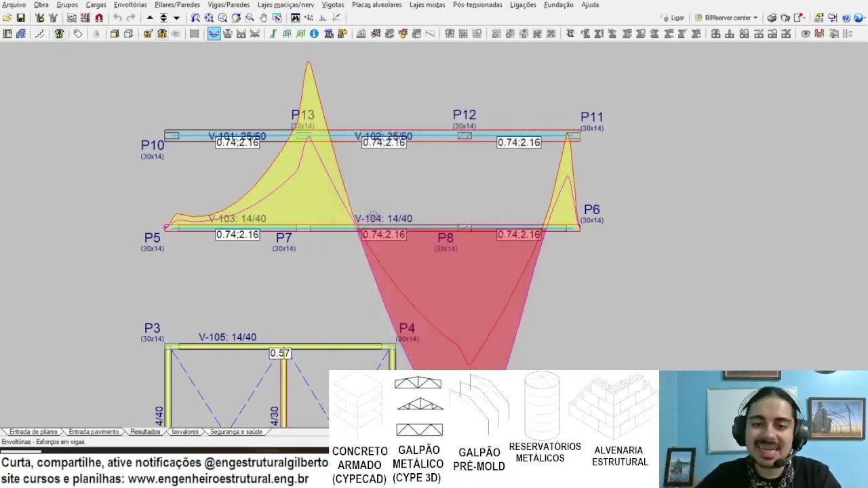Open the Ligações menu
Screen dimensions: 868x488
click(523, 5)
